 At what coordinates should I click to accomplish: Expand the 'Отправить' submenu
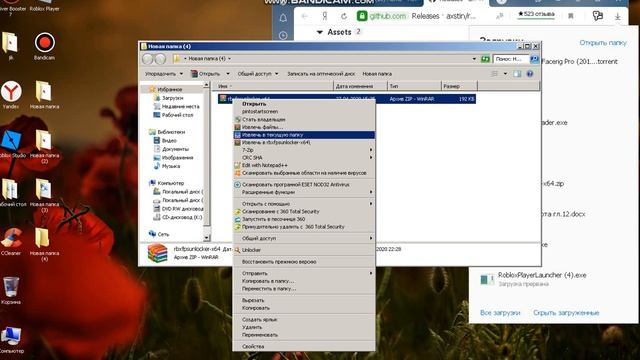click(x=304, y=273)
